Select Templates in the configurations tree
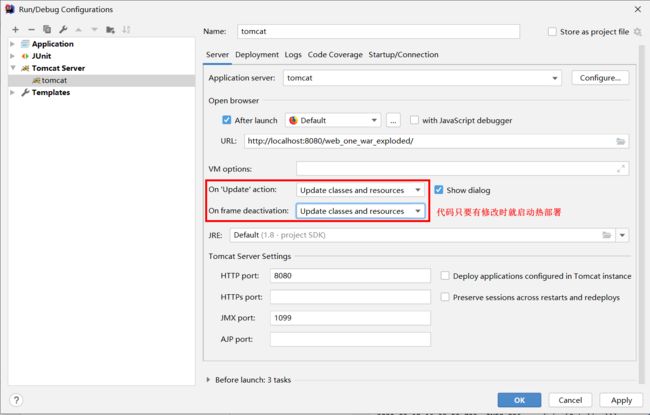Viewport: 650px width, 415px height. [x=51, y=92]
